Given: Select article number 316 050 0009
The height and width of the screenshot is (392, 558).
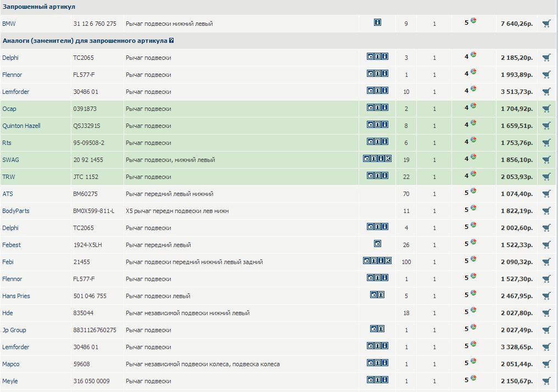Looking at the screenshot, I should [92, 381].
